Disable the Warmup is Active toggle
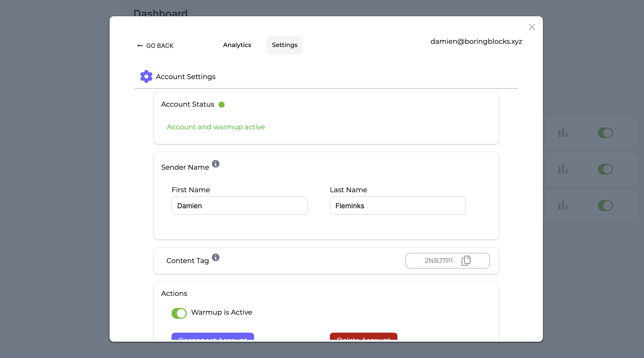The height and width of the screenshot is (358, 644). click(179, 313)
